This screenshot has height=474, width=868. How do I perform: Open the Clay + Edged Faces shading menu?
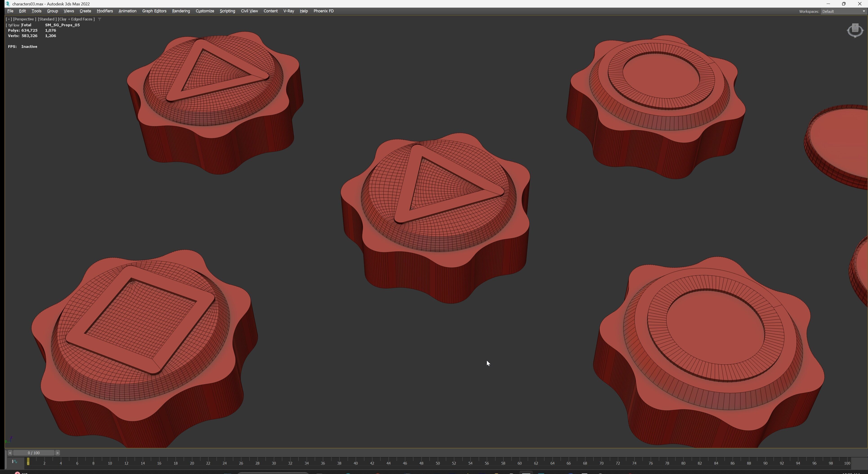[76, 19]
